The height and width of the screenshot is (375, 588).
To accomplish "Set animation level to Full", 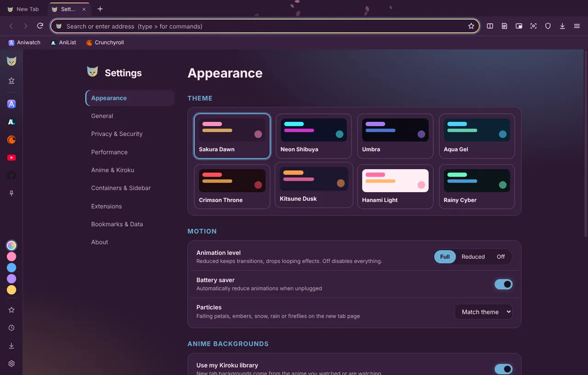I will (x=445, y=257).
